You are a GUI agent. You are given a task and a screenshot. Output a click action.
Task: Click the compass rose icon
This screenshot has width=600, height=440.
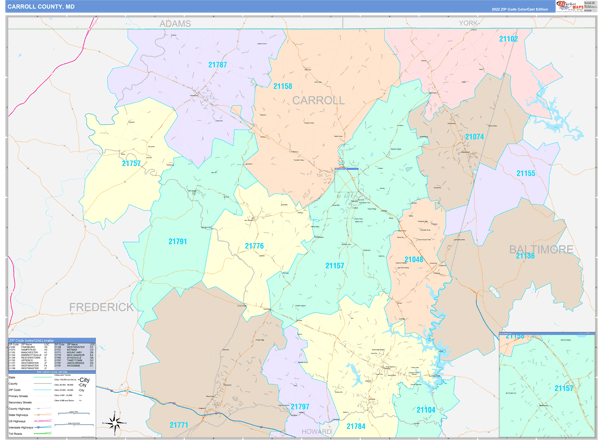point(115,421)
